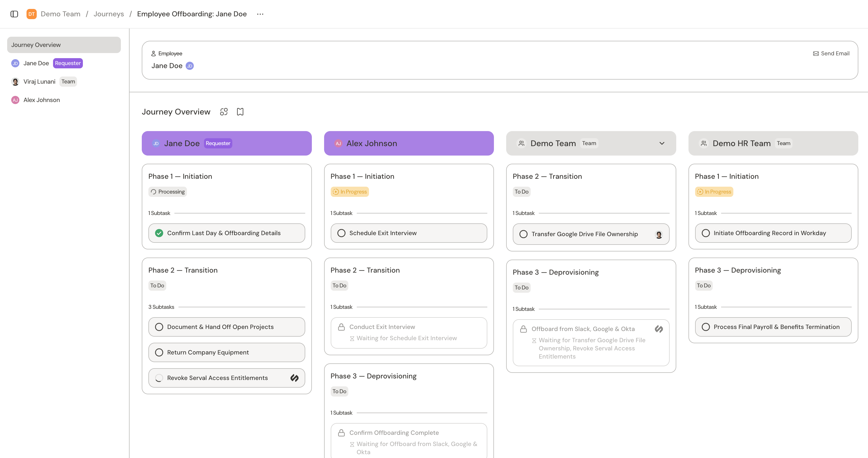The width and height of the screenshot is (868, 458).
Task: Click In Progress badge in Alex Johnson's Phase 1
Action: click(349, 192)
